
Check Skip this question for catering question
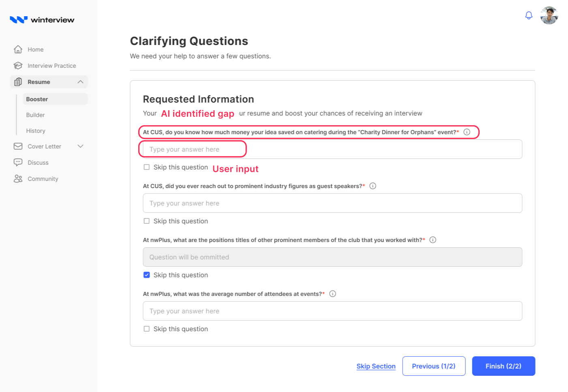tap(147, 167)
